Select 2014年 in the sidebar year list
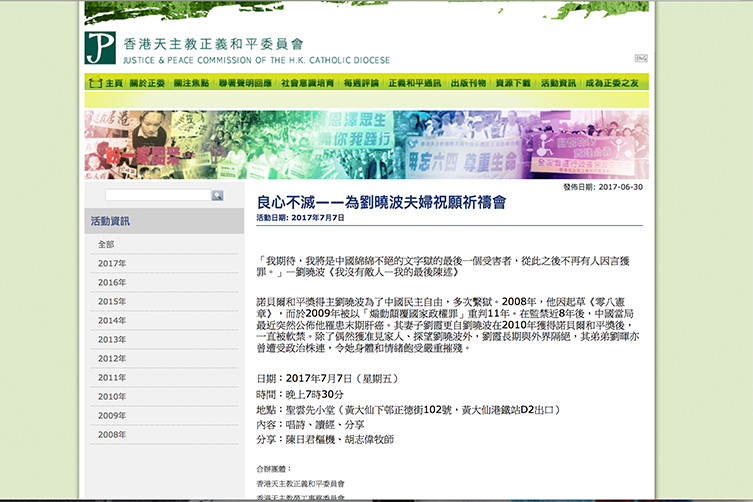753x502 pixels. tap(112, 320)
